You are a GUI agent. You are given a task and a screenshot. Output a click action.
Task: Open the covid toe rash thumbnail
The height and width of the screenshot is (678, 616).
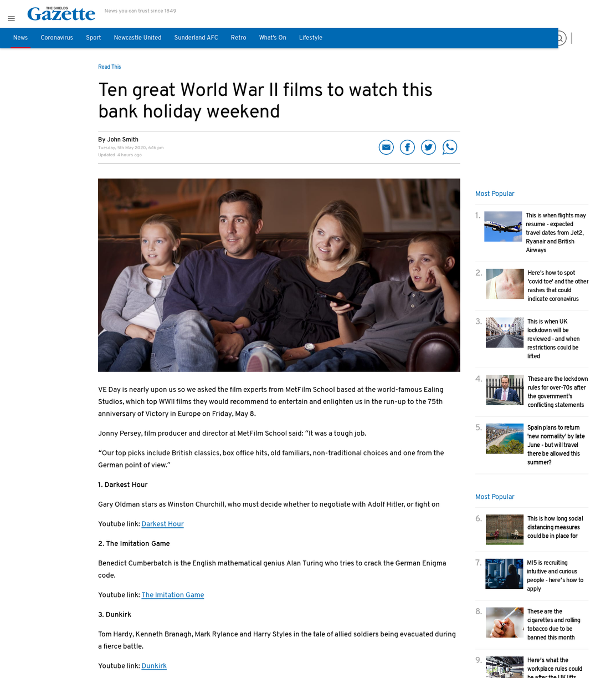[x=505, y=284]
